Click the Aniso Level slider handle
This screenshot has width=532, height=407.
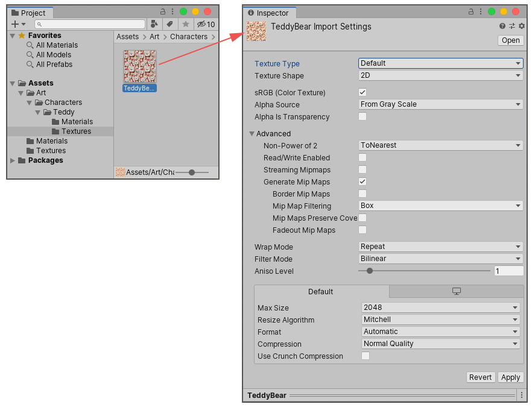point(370,271)
